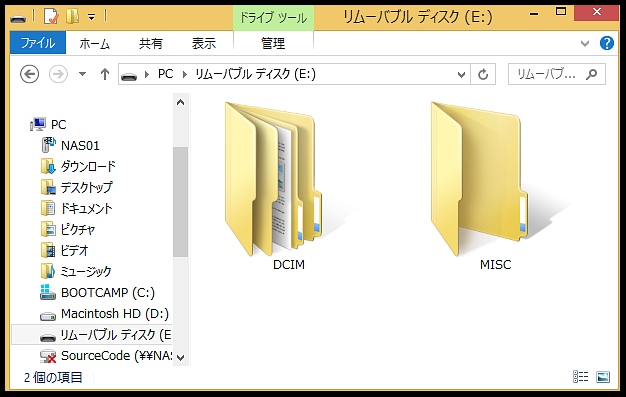Select the DCIM folder icon
Image resolution: width=626 pixels, height=397 pixels.
pyautogui.click(x=274, y=179)
